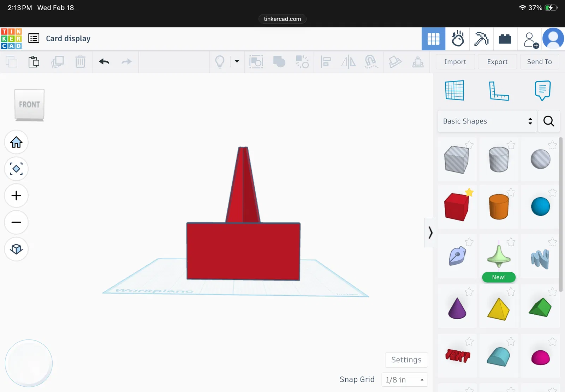The image size is (565, 392).
Task: Favorite the orange Cylinder star
Action: click(511, 192)
